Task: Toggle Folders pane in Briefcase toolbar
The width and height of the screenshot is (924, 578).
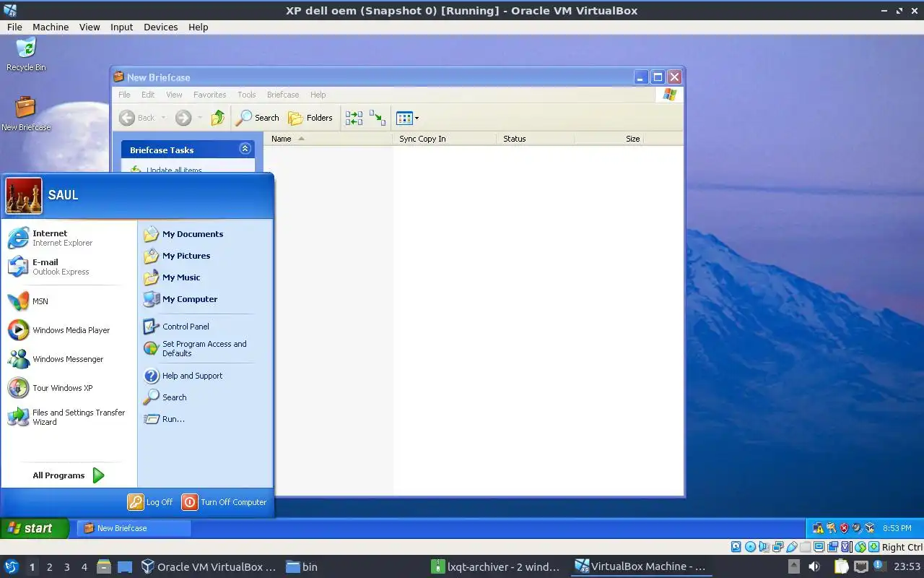Action: [310, 118]
